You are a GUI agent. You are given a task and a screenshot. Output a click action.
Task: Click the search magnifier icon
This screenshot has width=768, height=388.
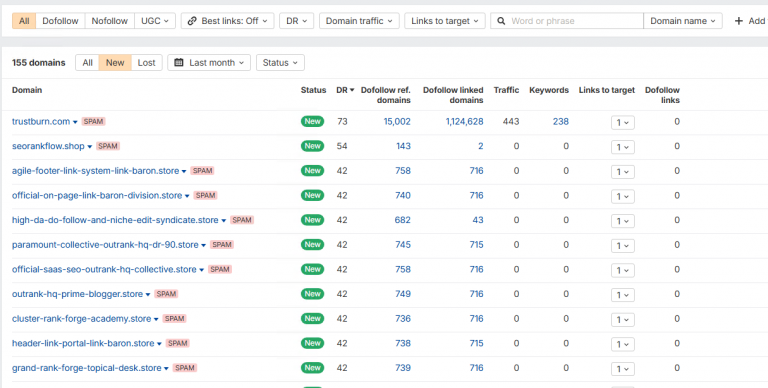coord(501,21)
